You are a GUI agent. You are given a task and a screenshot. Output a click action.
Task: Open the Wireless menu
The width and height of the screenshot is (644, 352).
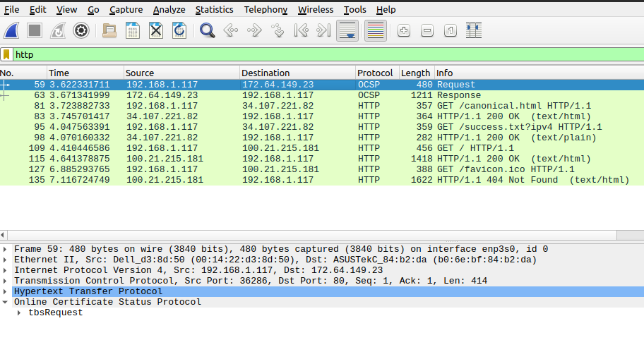[x=316, y=9]
